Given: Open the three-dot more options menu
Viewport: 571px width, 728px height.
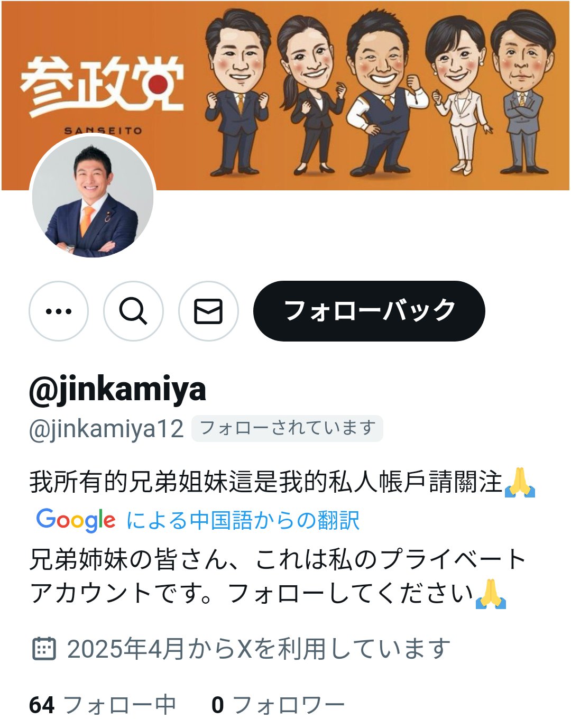Looking at the screenshot, I should [59, 311].
